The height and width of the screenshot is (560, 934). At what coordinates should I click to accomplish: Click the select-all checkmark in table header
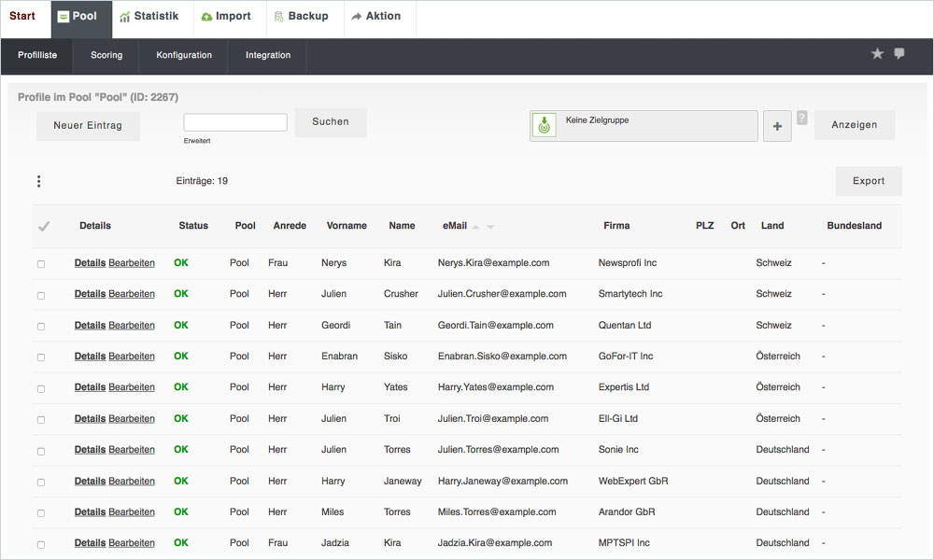[43, 226]
